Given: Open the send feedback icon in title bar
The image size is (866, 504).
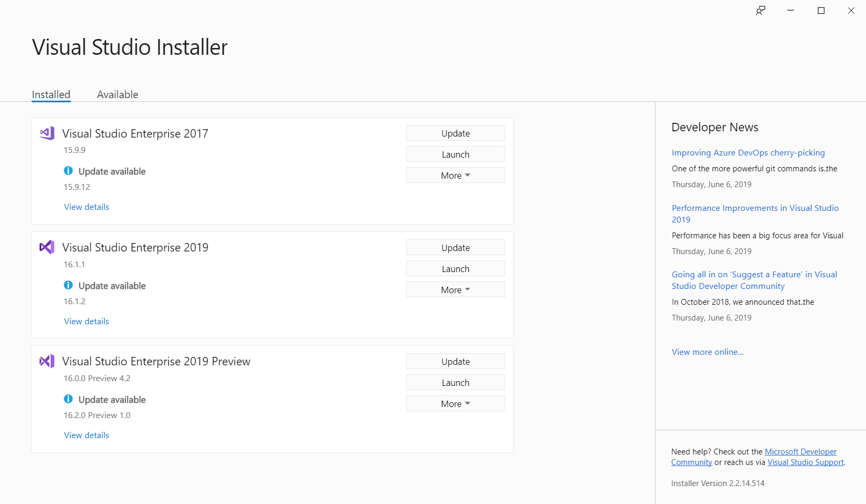Looking at the screenshot, I should coord(761,11).
